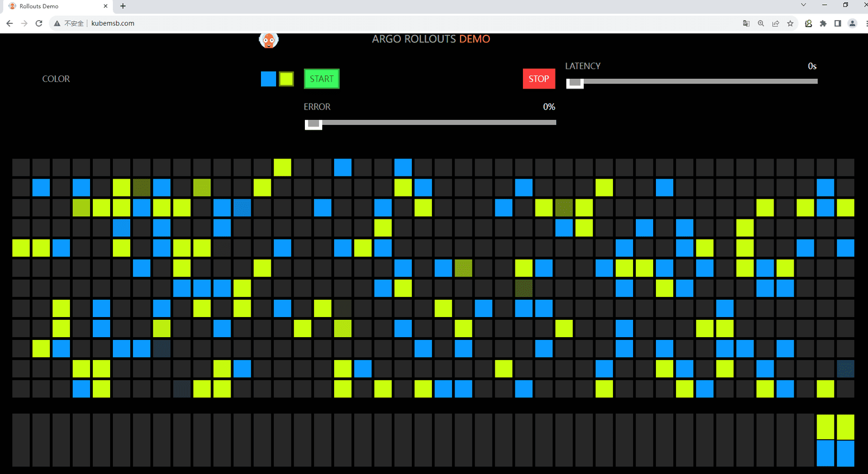Toggle the browser side panel
868x474 pixels.
pos(838,23)
